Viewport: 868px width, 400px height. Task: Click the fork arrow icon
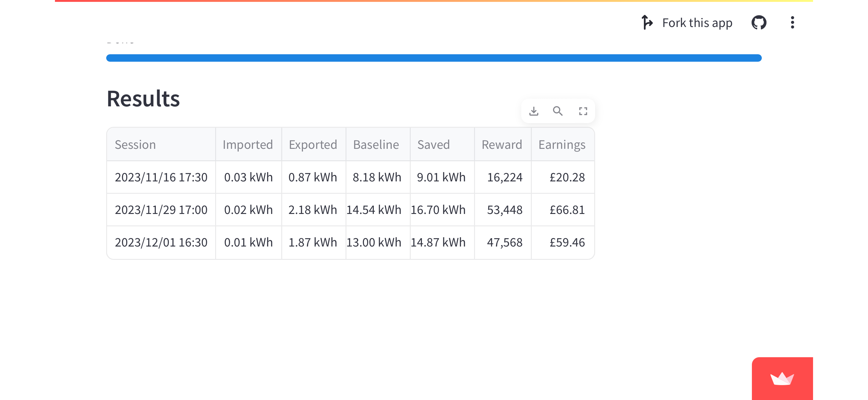coord(647,23)
